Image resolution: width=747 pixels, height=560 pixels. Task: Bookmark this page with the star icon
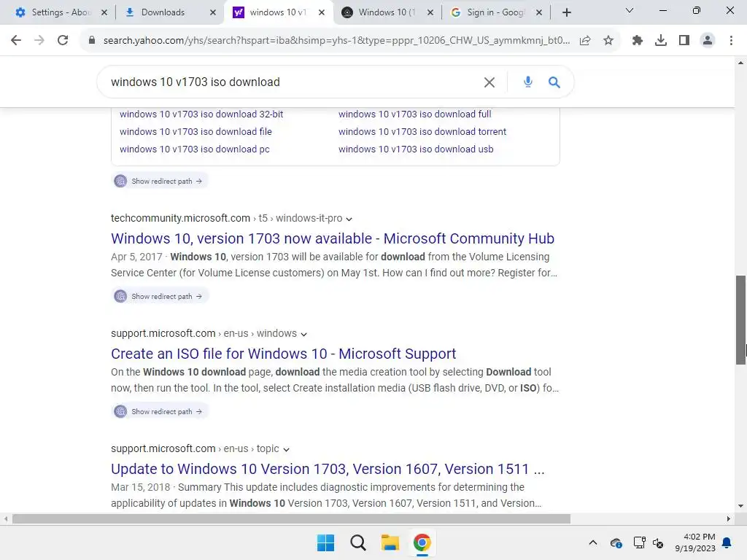[x=608, y=41]
